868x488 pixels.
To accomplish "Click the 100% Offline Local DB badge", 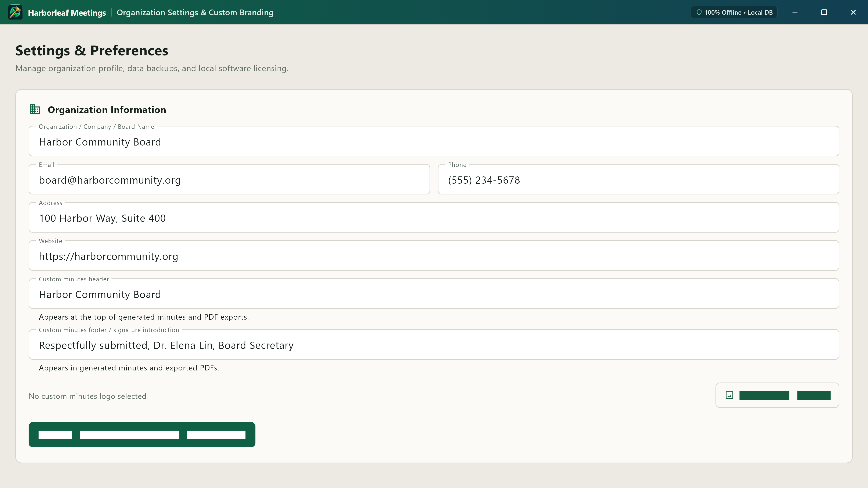I will click(734, 12).
